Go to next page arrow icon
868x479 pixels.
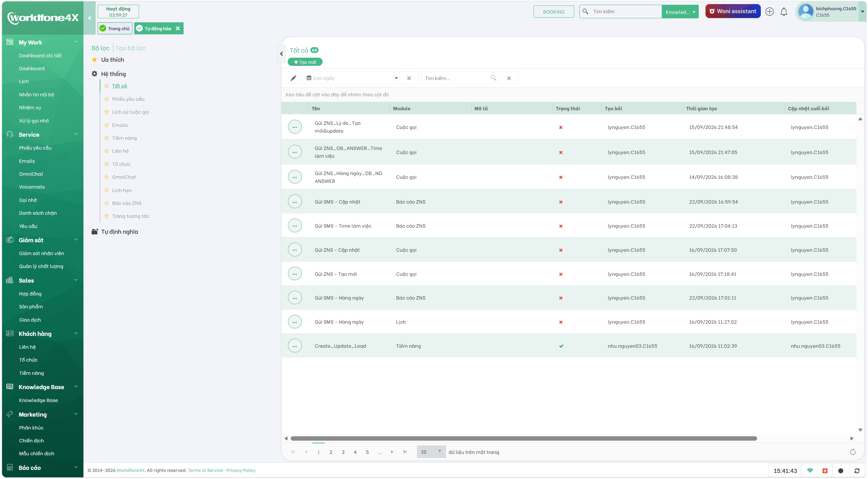(x=392, y=452)
